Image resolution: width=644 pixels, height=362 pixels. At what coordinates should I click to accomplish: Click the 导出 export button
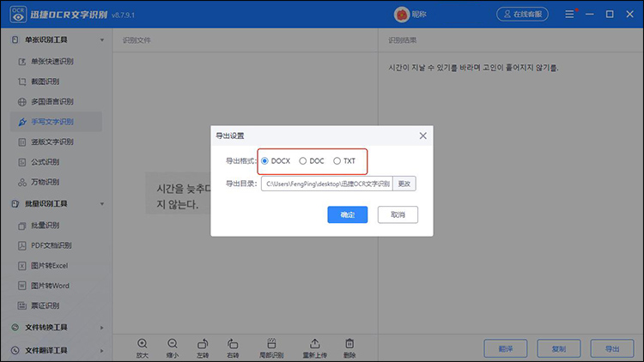click(x=612, y=349)
